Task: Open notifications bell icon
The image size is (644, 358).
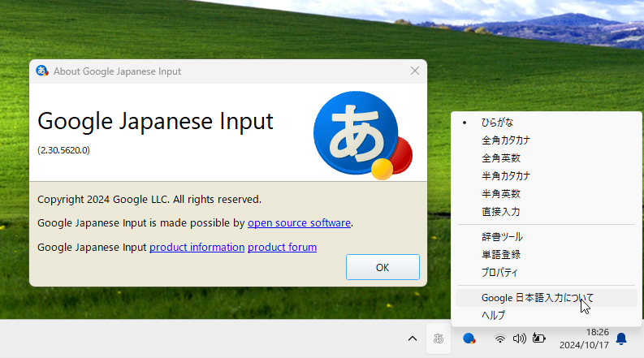Action: (x=621, y=339)
